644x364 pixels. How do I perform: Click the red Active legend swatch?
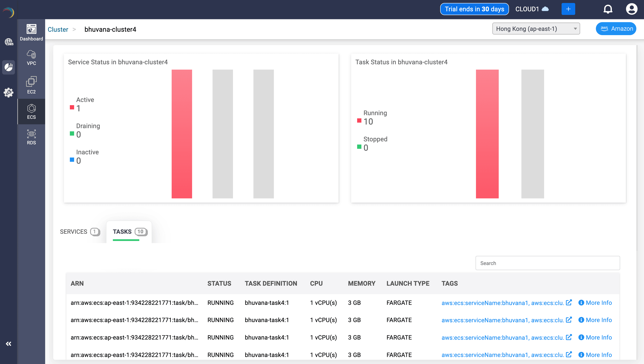click(x=72, y=107)
